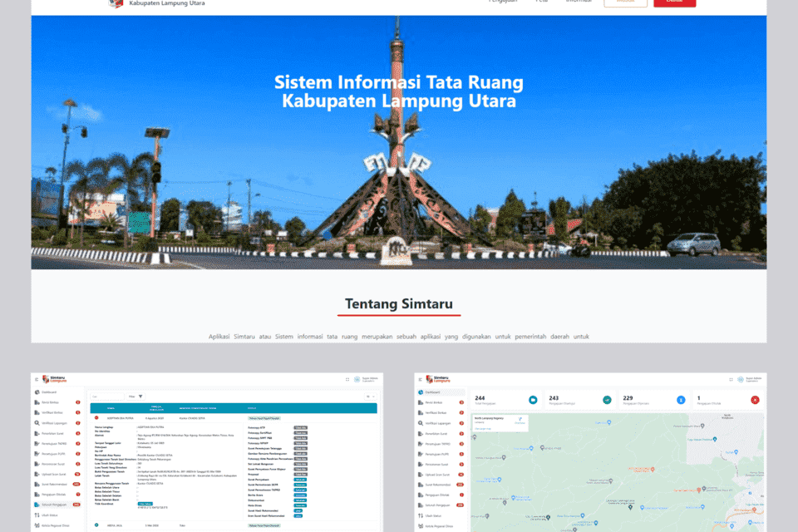Click the Pengajuan Disetujui icon beside 243
The width and height of the screenshot is (798, 532).
[x=607, y=400]
